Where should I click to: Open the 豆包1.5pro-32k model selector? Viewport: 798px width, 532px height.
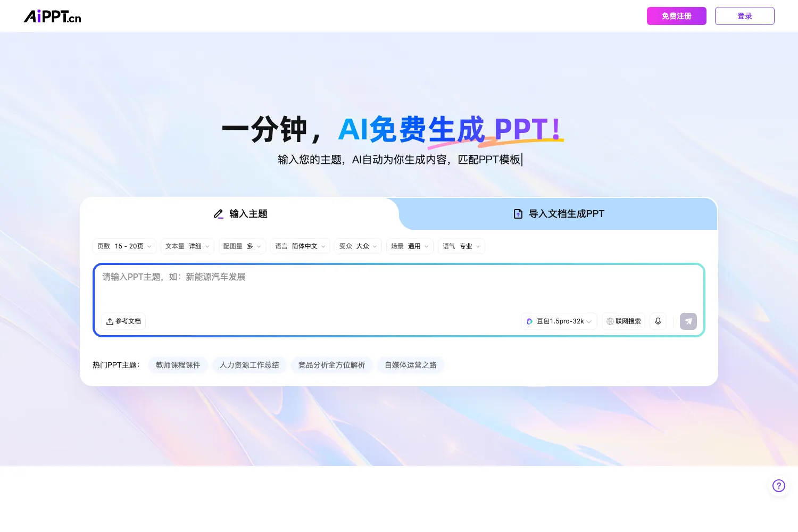(x=559, y=321)
